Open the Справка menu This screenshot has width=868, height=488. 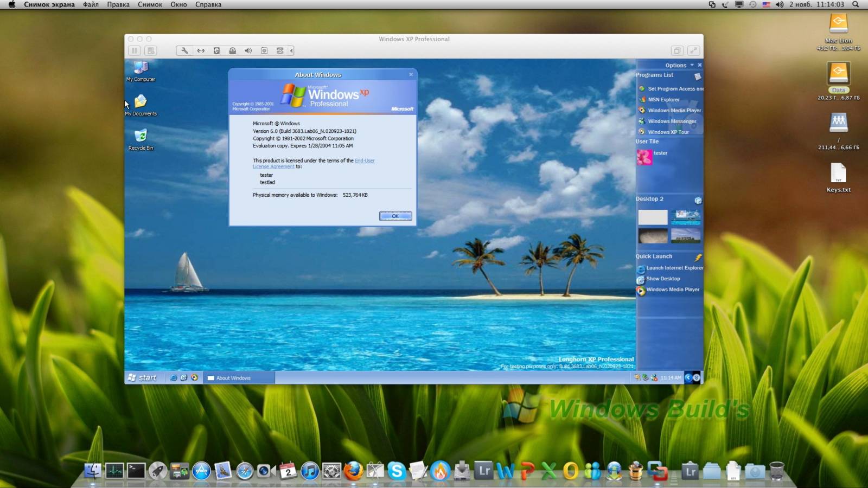tap(208, 4)
